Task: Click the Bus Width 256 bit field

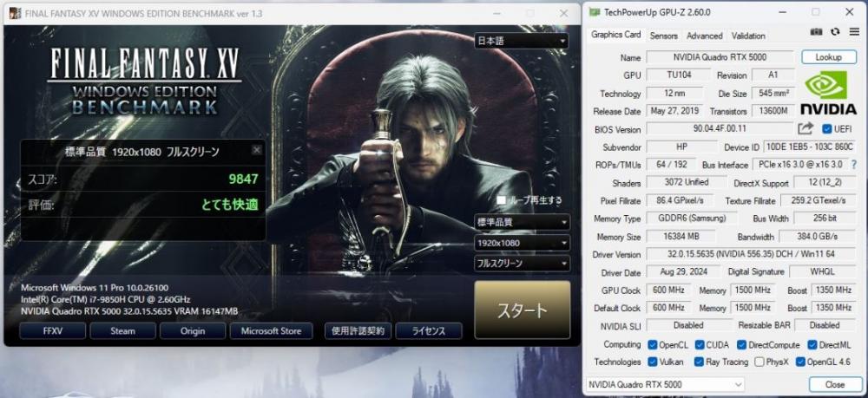Action: 825,219
